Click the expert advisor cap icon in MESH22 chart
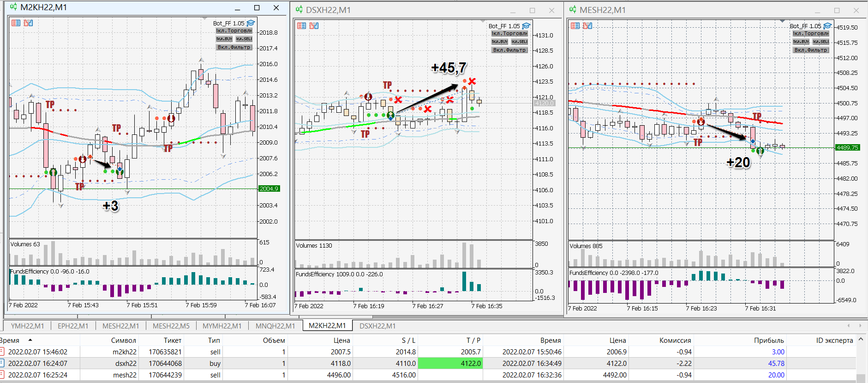 point(827,26)
